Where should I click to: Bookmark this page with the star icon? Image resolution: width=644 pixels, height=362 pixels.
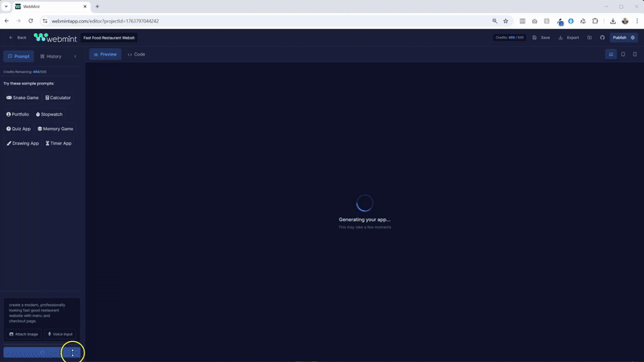point(506,21)
